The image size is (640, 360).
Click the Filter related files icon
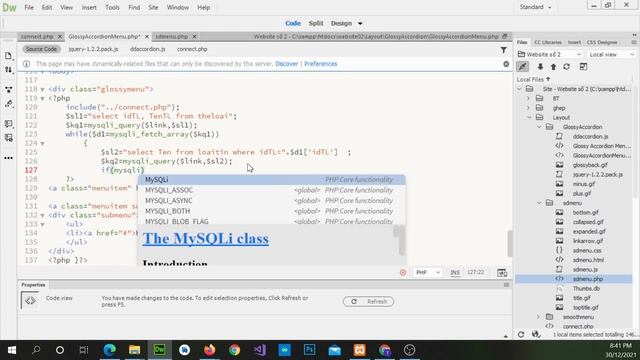504,50
